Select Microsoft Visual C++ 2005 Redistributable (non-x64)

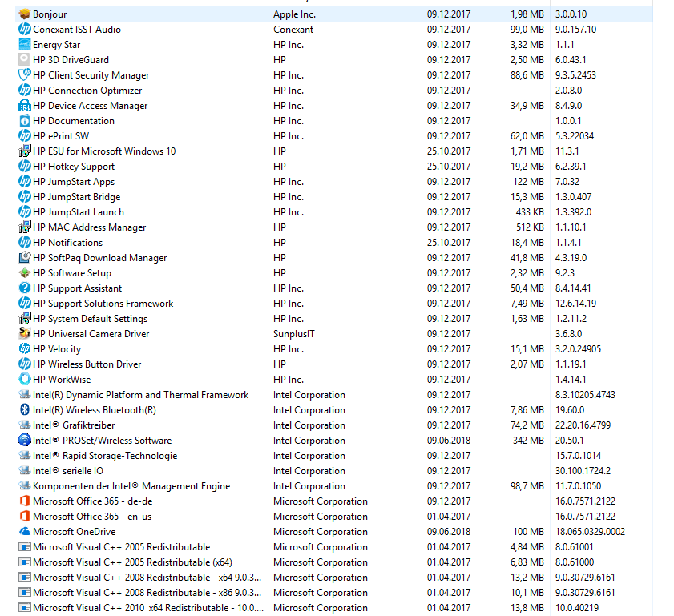click(x=334, y=547)
